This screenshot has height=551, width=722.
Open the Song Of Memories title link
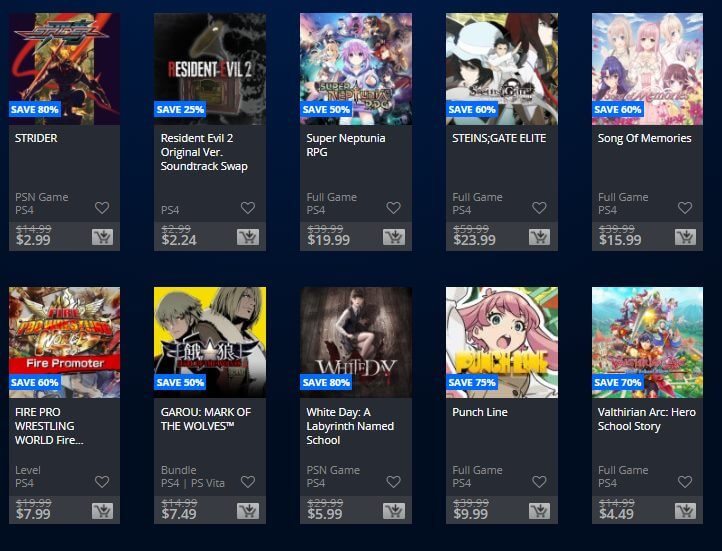(644, 138)
